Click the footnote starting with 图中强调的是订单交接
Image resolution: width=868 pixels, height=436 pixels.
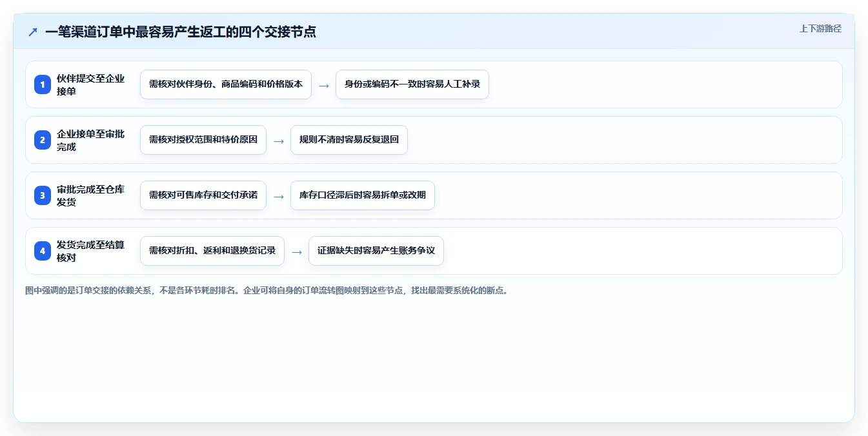click(267, 291)
